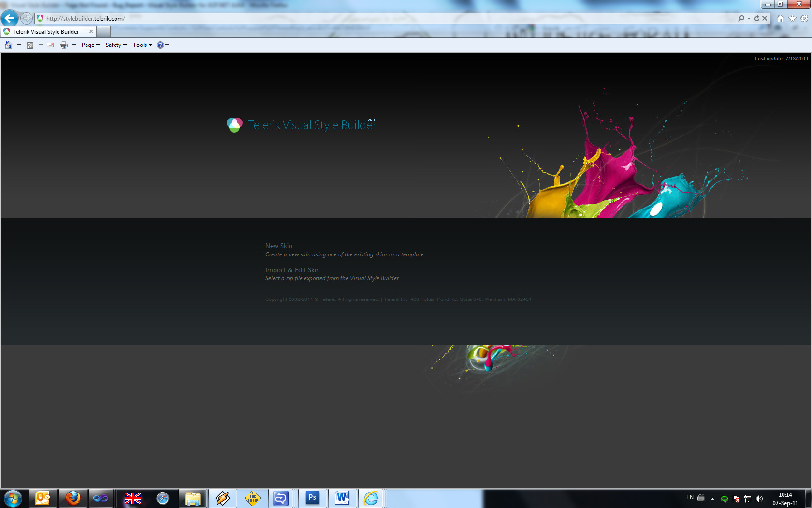Switch to Microsoft Word from the taskbar

343,498
